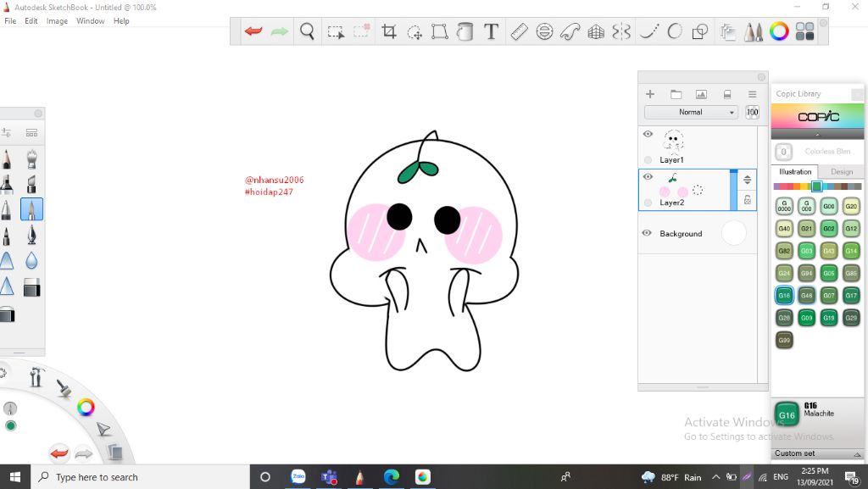868x489 pixels.
Task: Expand the Custom set section arrow
Action: point(858,454)
